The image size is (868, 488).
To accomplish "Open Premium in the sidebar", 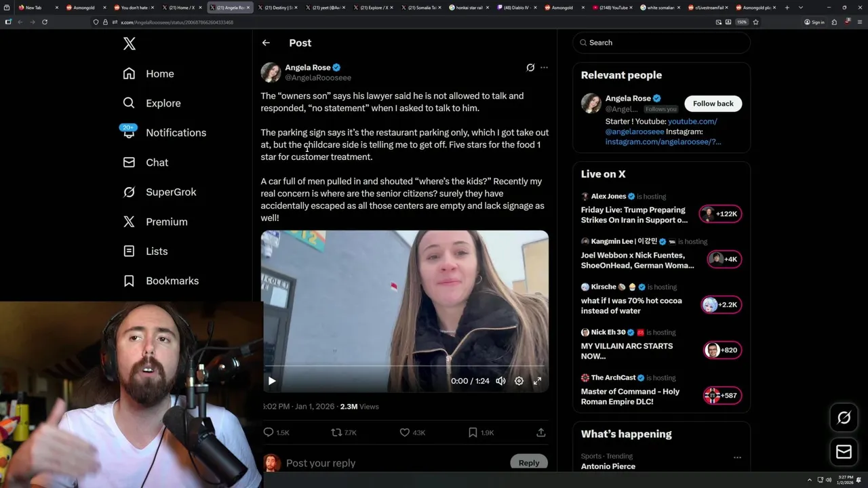I will coord(155,222).
